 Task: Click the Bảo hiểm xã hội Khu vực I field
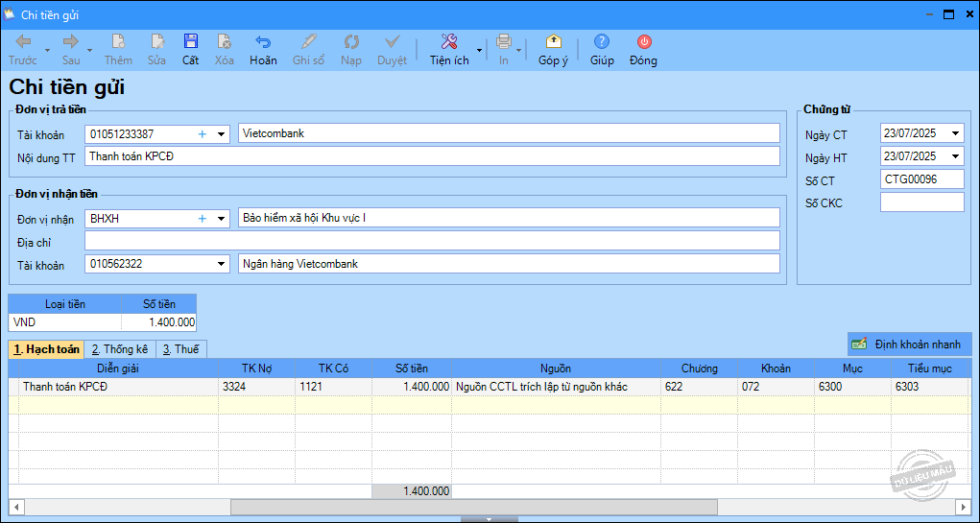tap(509, 218)
